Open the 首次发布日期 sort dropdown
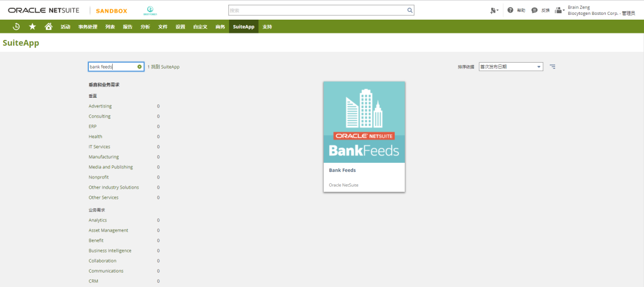This screenshot has width=644, height=287. (x=511, y=67)
